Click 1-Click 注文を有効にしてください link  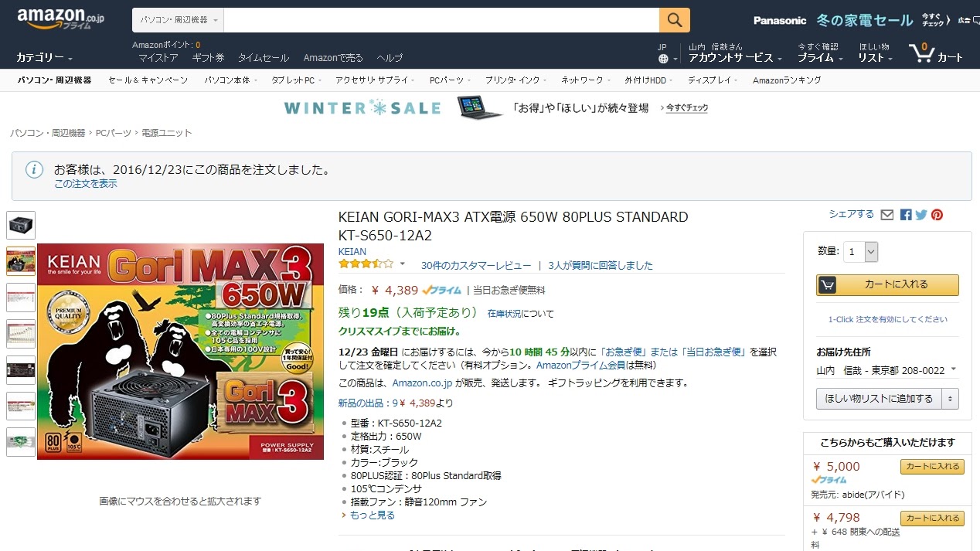[x=887, y=319]
